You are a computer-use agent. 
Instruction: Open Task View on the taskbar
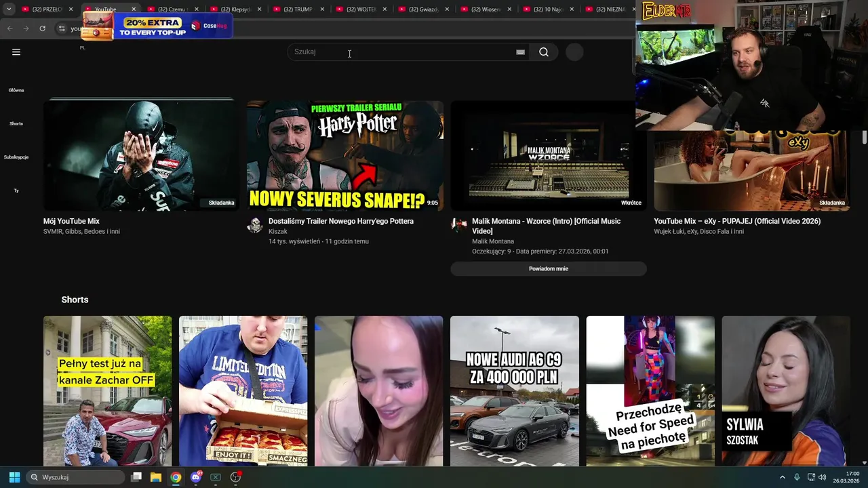pos(136,477)
